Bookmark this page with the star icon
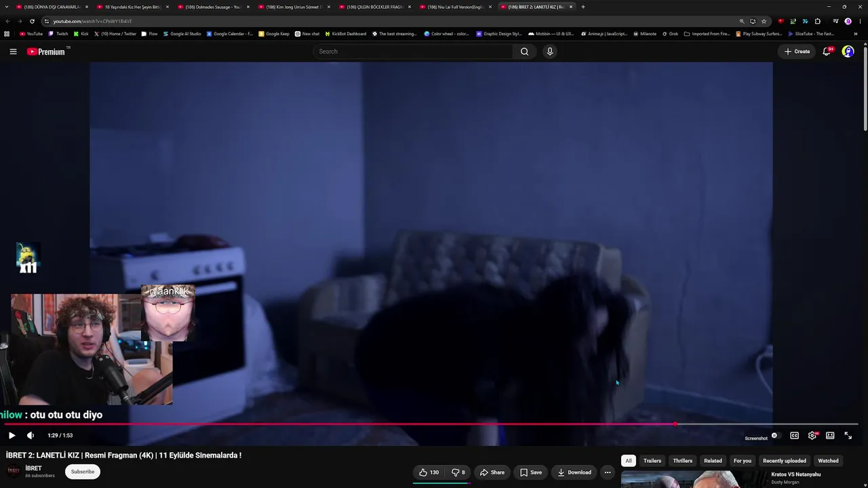 (x=764, y=21)
